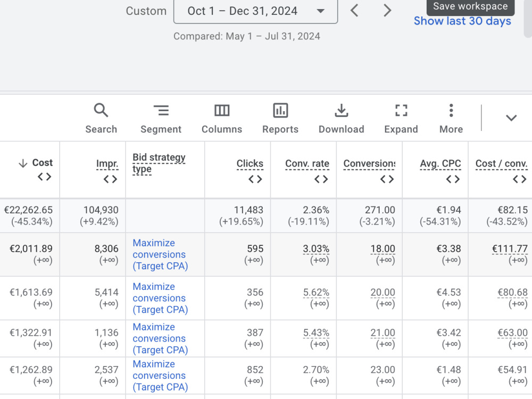Go to the previous date range
This screenshot has height=399, width=532.
[354, 11]
